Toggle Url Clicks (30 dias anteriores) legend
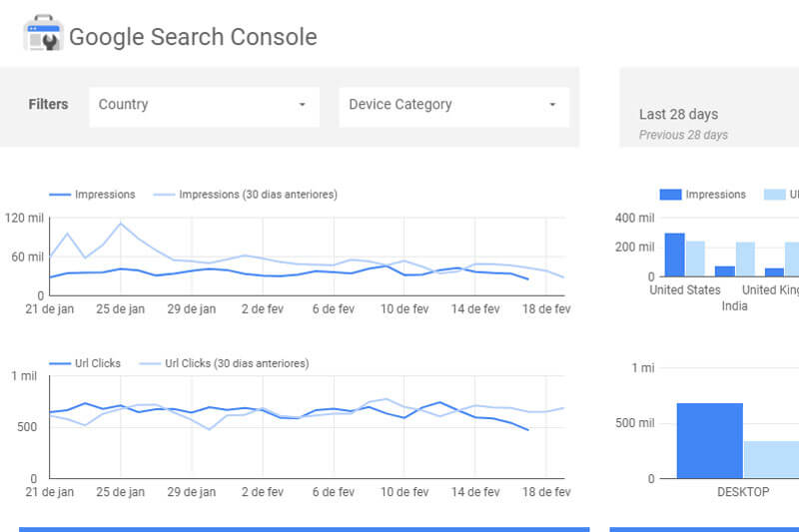Image resolution: width=799 pixels, height=532 pixels. tap(224, 363)
